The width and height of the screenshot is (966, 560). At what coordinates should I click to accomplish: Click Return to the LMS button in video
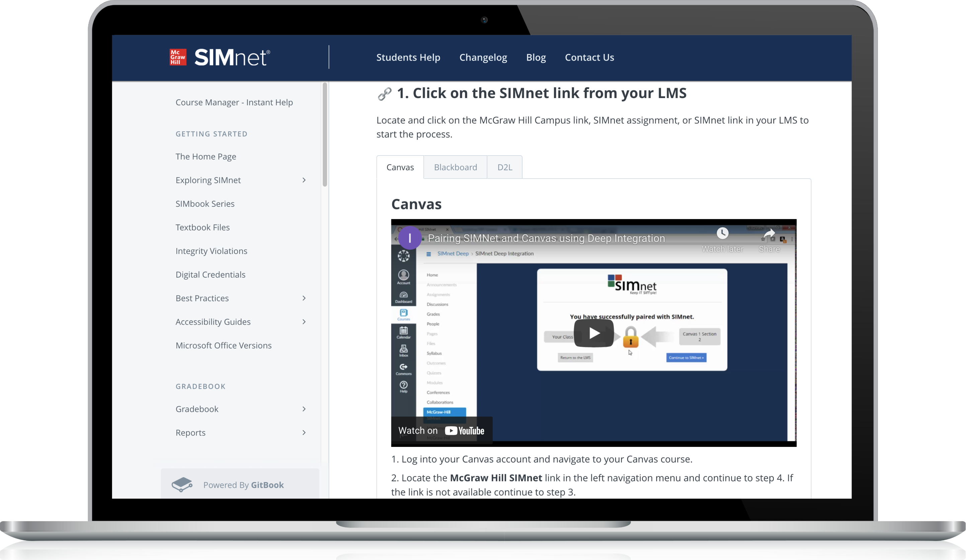575,357
